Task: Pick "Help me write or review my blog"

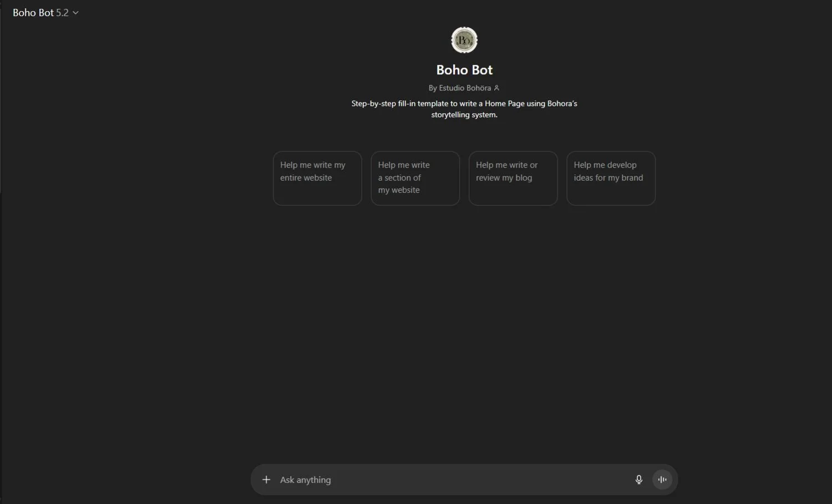Action: tap(513, 178)
